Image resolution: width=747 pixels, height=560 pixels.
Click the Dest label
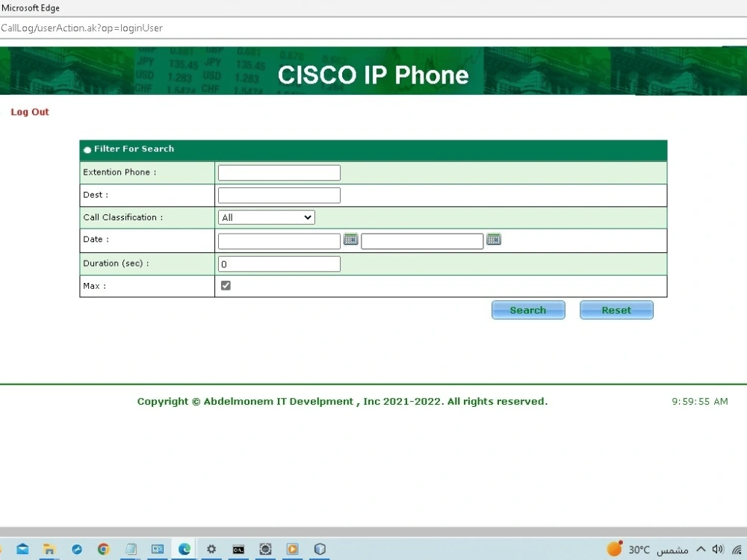(x=96, y=195)
